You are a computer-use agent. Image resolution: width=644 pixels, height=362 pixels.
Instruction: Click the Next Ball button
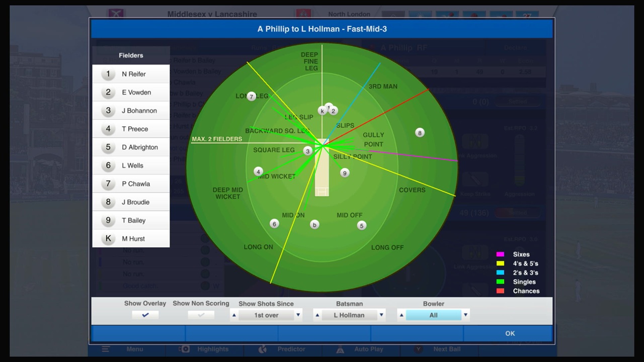coord(447,349)
